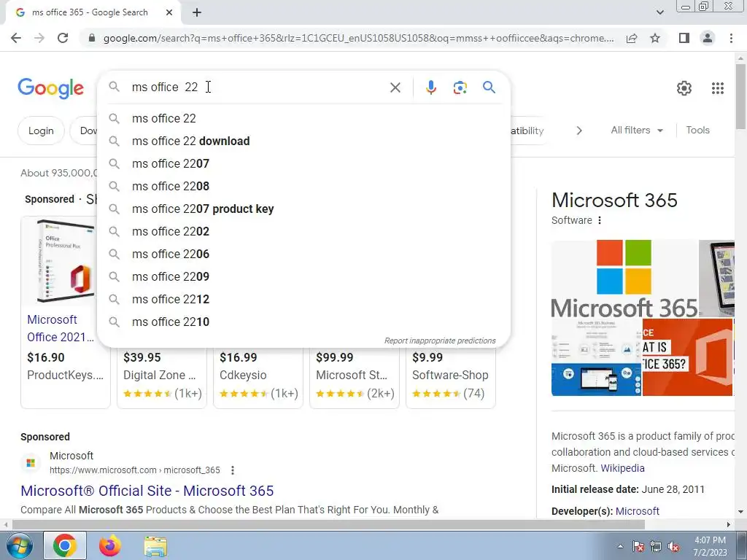
Task: Open the Microsoft Office 2021 product listing
Action: pos(60,328)
